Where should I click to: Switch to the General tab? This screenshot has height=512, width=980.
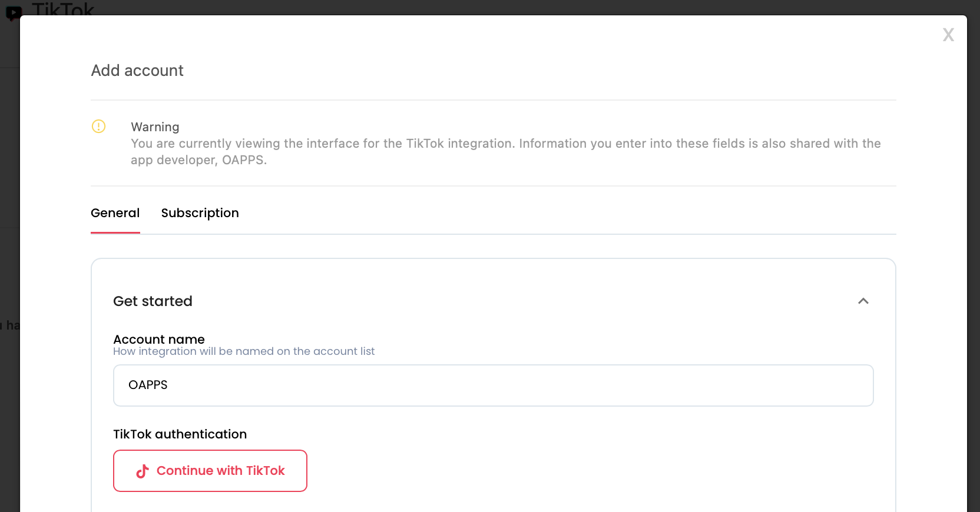(115, 213)
